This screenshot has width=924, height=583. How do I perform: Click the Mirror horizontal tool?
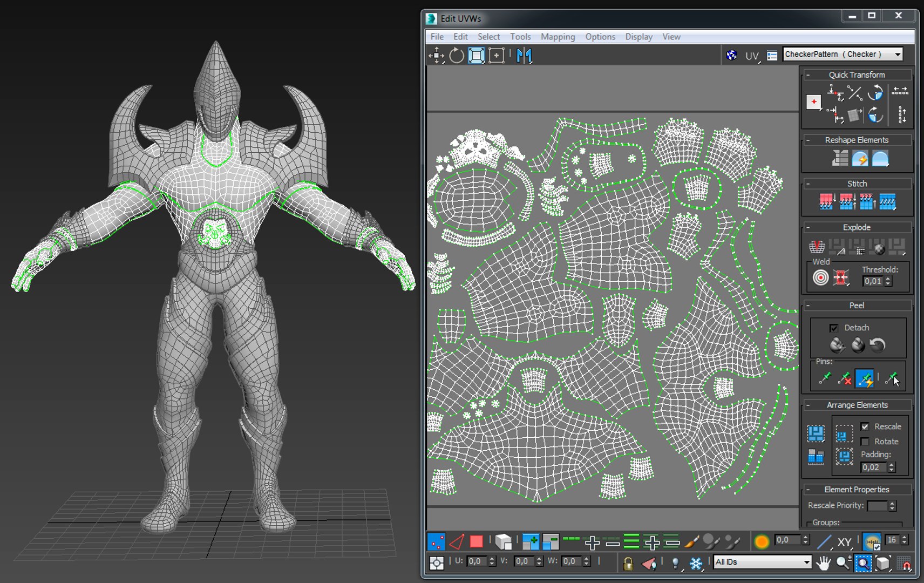pos(524,55)
